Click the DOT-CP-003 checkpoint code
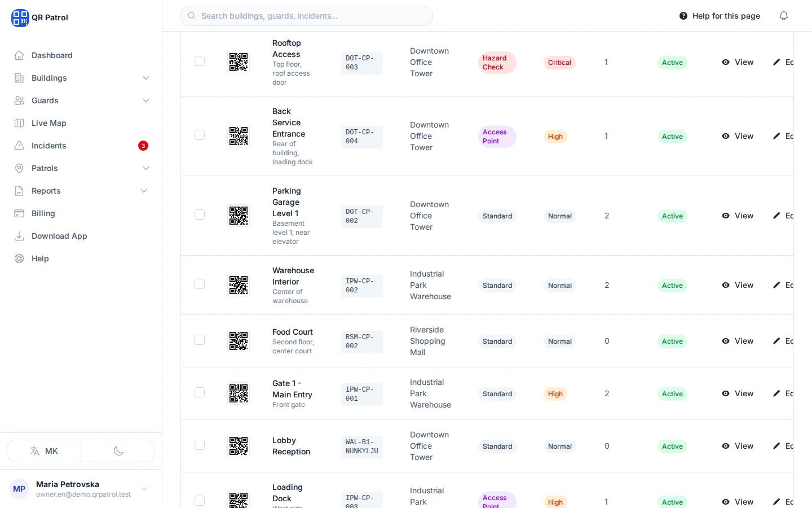This screenshot has width=812, height=508. coord(361,63)
